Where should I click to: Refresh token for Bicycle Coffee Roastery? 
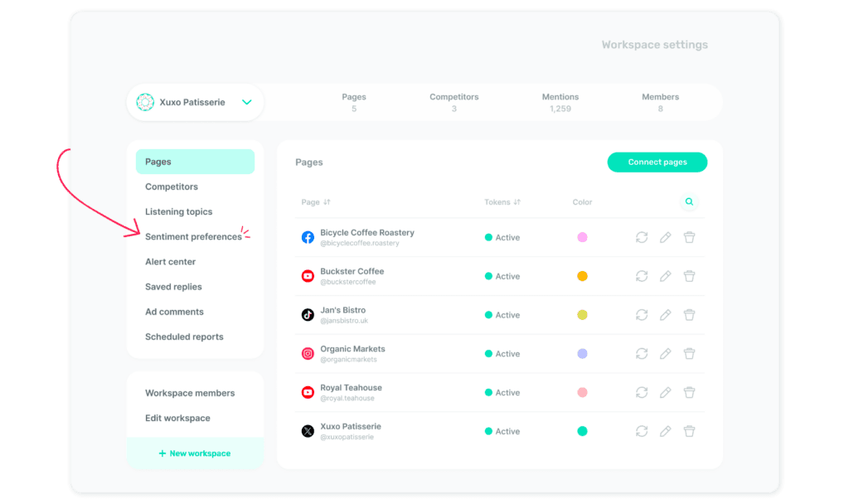[642, 237]
